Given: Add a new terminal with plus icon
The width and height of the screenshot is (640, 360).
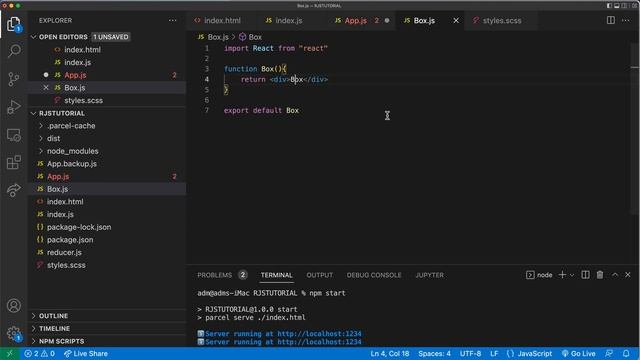Looking at the screenshot, I should coord(562,275).
